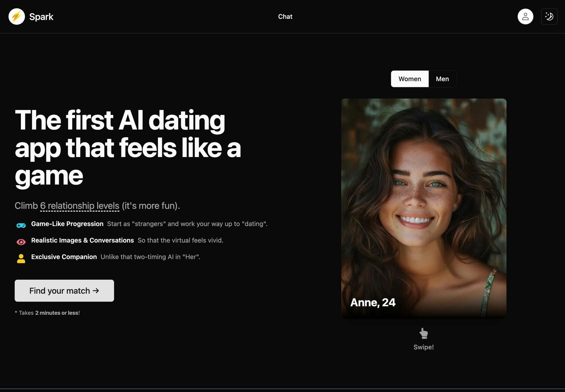Viewport: 565px width, 392px height.
Task: Switch to the Men option
Action: pos(442,79)
